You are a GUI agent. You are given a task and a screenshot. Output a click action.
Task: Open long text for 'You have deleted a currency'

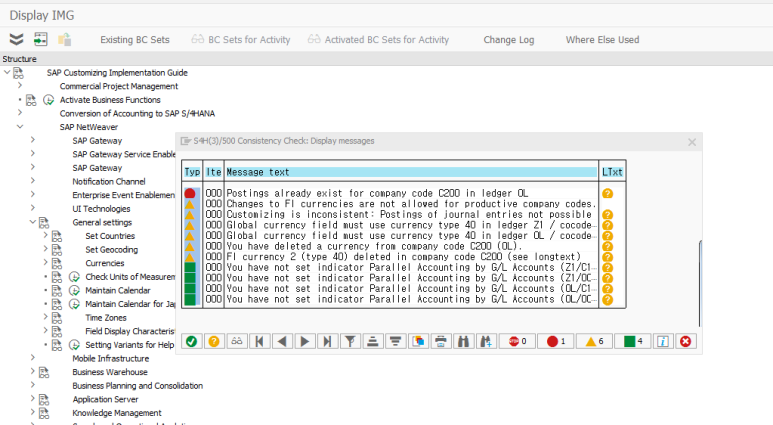coord(607,246)
